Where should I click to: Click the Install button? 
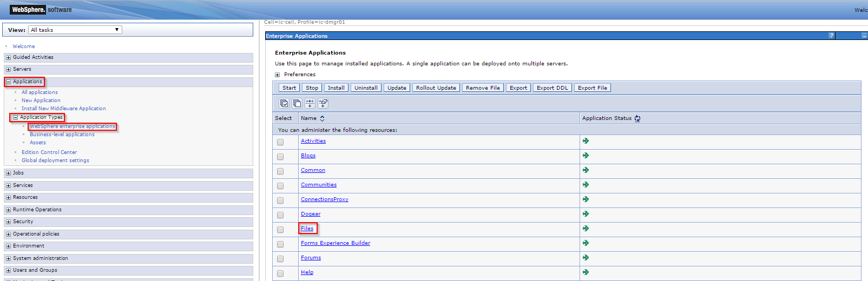[x=336, y=88]
